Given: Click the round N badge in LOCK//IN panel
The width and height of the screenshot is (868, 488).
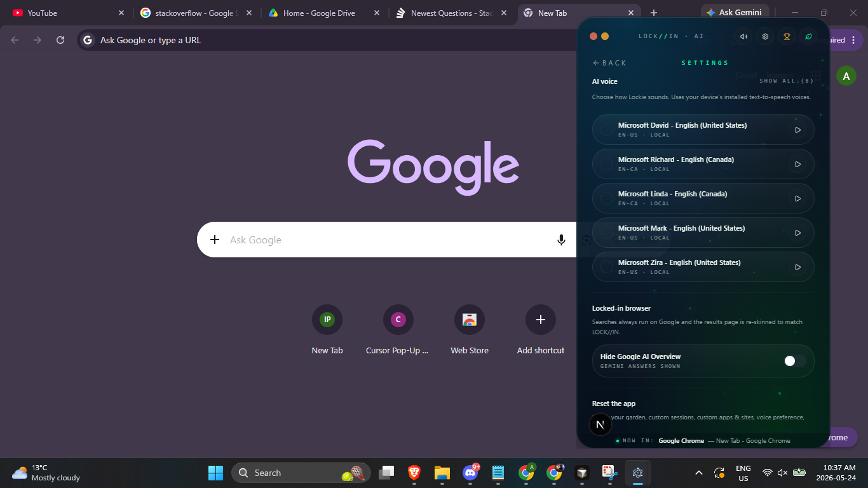Looking at the screenshot, I should pyautogui.click(x=600, y=424).
